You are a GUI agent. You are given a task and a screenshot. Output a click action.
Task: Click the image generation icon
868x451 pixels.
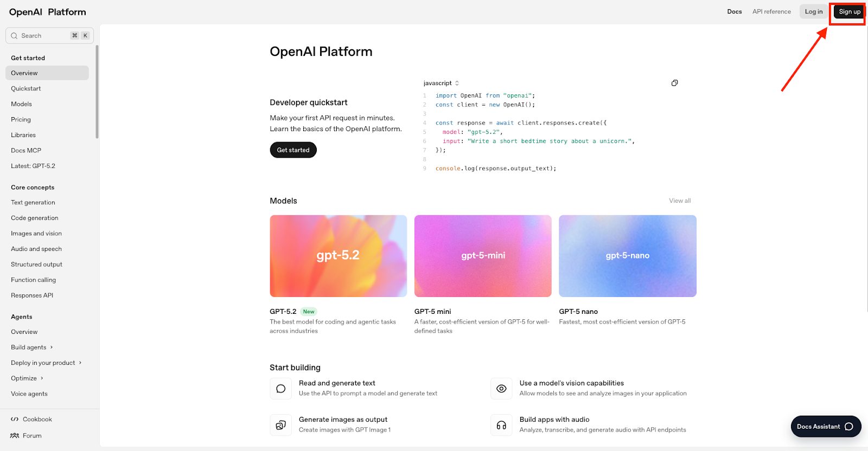point(280,425)
